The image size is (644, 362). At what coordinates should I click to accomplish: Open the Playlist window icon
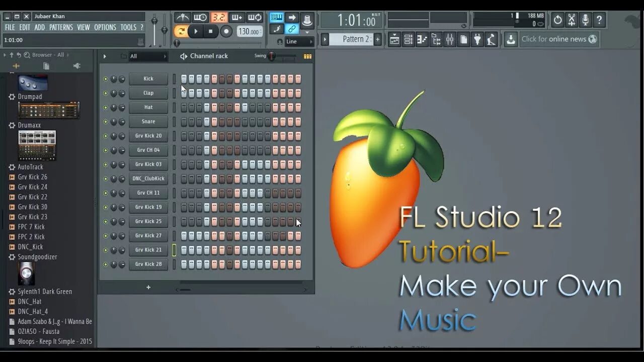[x=395, y=39]
